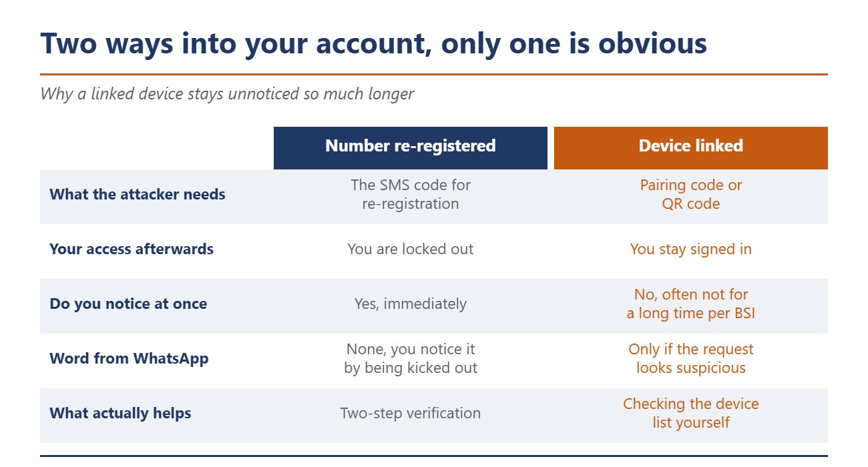Viewport: 868px width, 467px height.
Task: Select the "What actually helps" row label
Action: [x=120, y=414]
